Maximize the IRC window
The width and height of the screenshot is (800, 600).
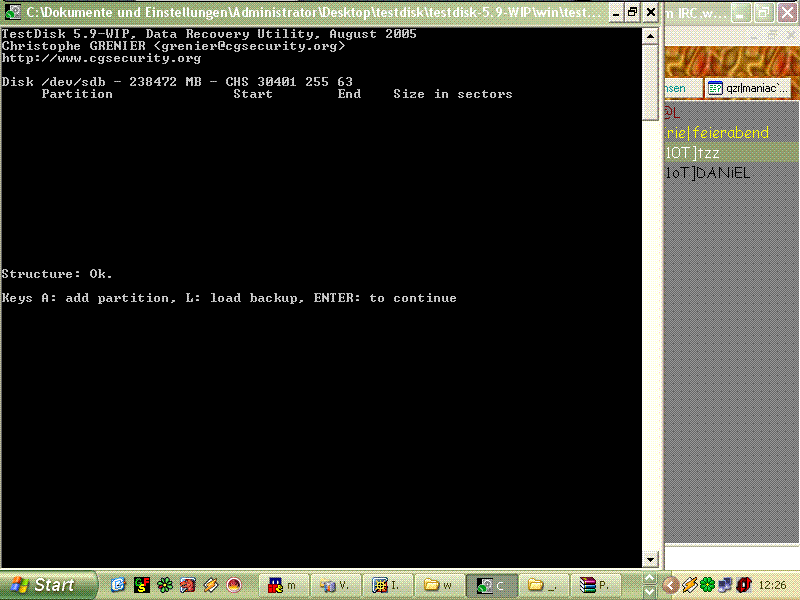tap(763, 13)
